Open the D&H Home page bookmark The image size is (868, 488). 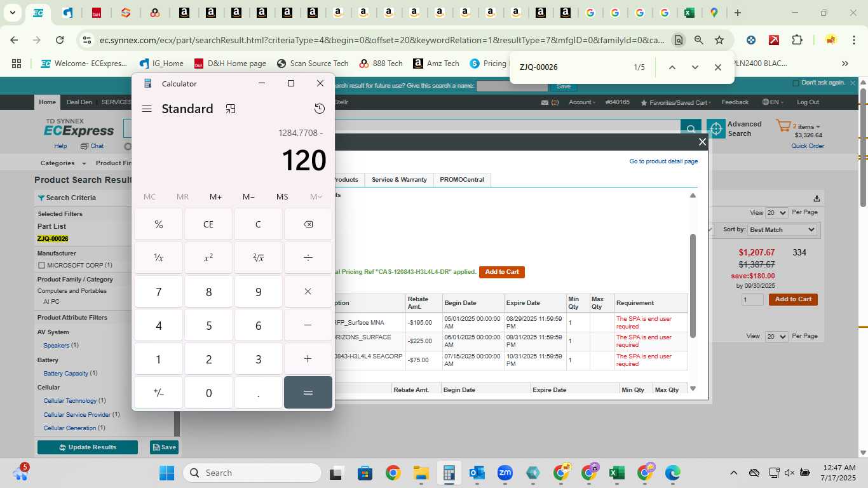tap(229, 64)
